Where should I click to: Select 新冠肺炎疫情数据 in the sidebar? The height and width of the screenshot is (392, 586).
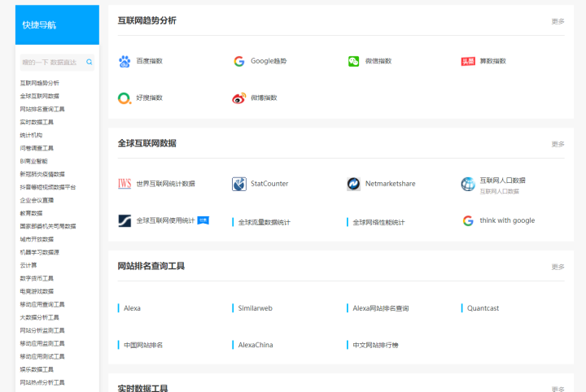(42, 174)
